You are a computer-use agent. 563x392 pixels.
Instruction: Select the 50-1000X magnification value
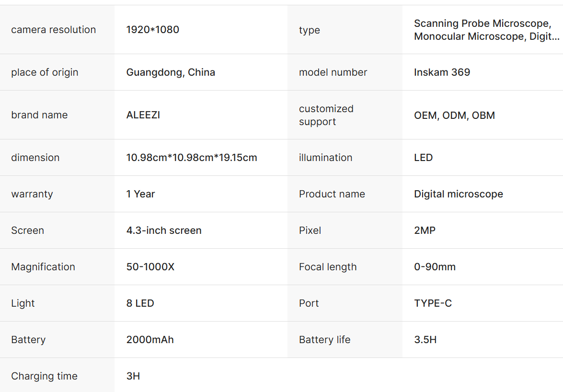(150, 267)
